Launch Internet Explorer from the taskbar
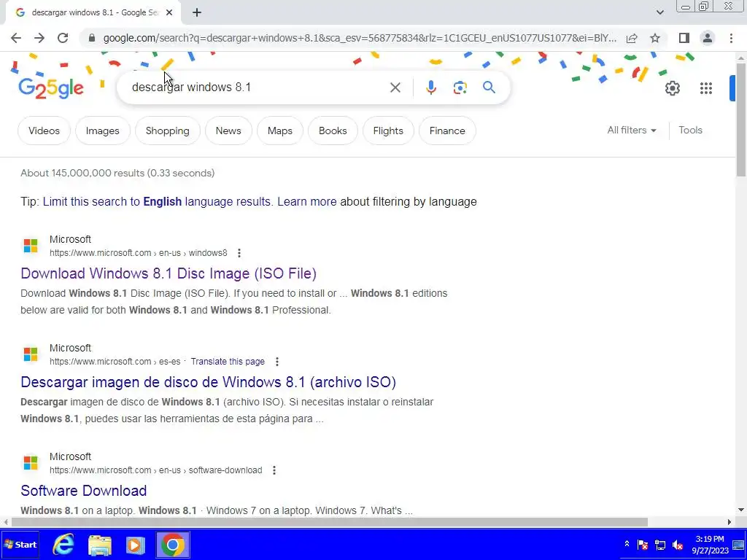 [x=63, y=545]
